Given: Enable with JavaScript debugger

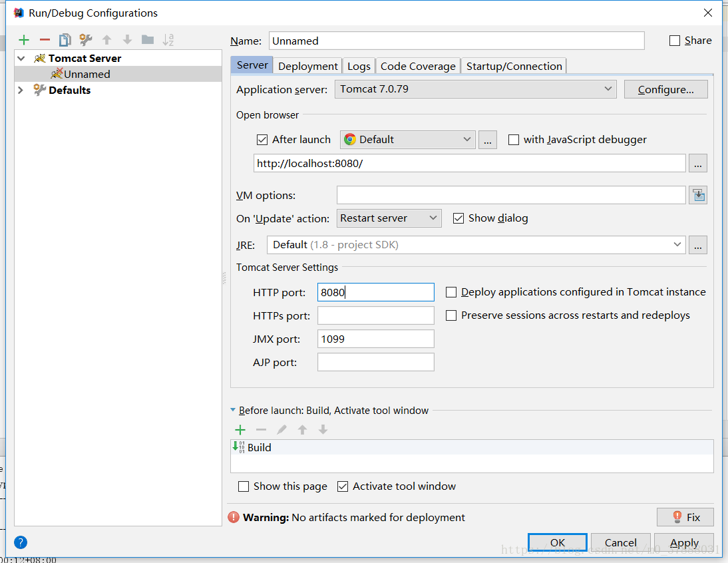Looking at the screenshot, I should point(514,140).
